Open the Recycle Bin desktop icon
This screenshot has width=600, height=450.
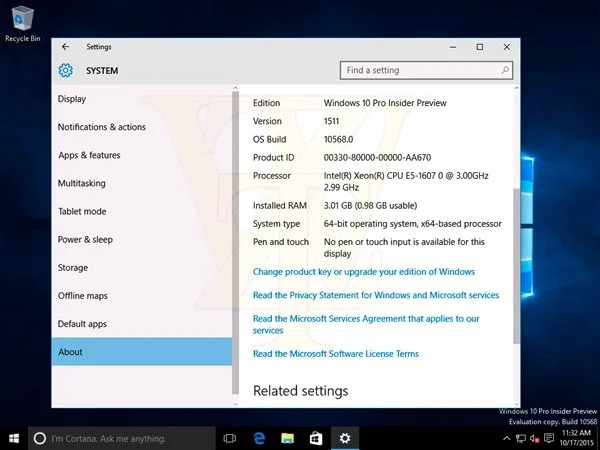pos(23,23)
